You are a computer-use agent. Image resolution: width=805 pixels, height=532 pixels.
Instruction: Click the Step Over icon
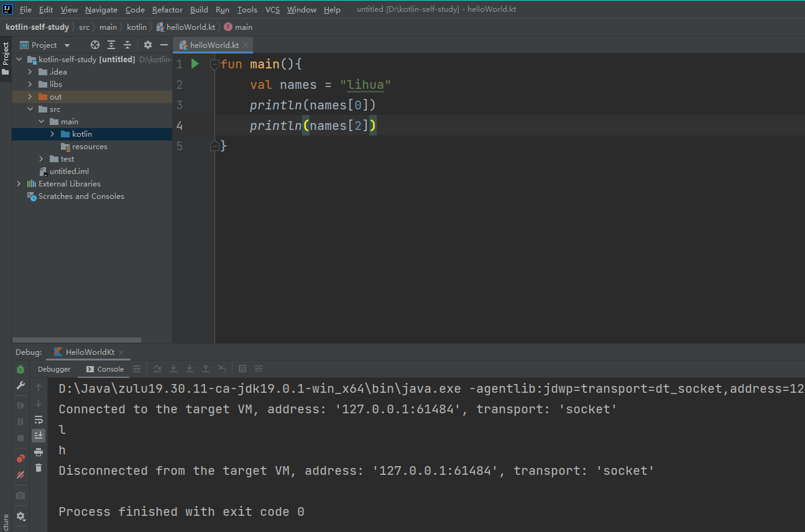157,369
